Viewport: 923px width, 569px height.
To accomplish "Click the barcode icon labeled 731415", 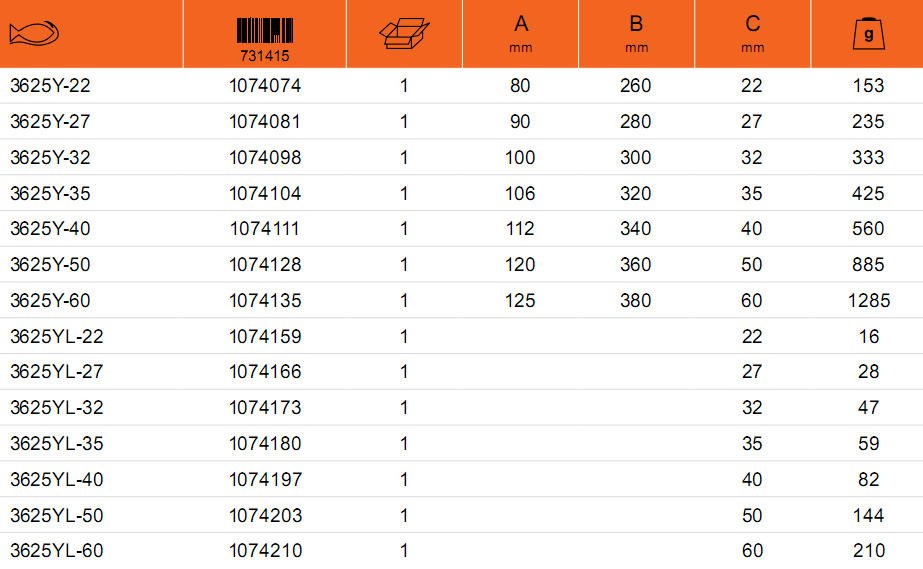I will (265, 39).
